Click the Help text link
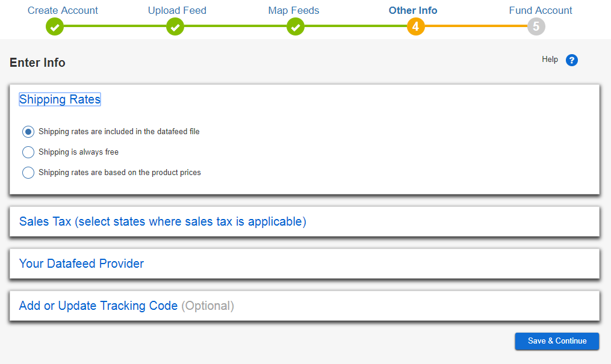This screenshot has height=364, width=611. pyautogui.click(x=550, y=60)
